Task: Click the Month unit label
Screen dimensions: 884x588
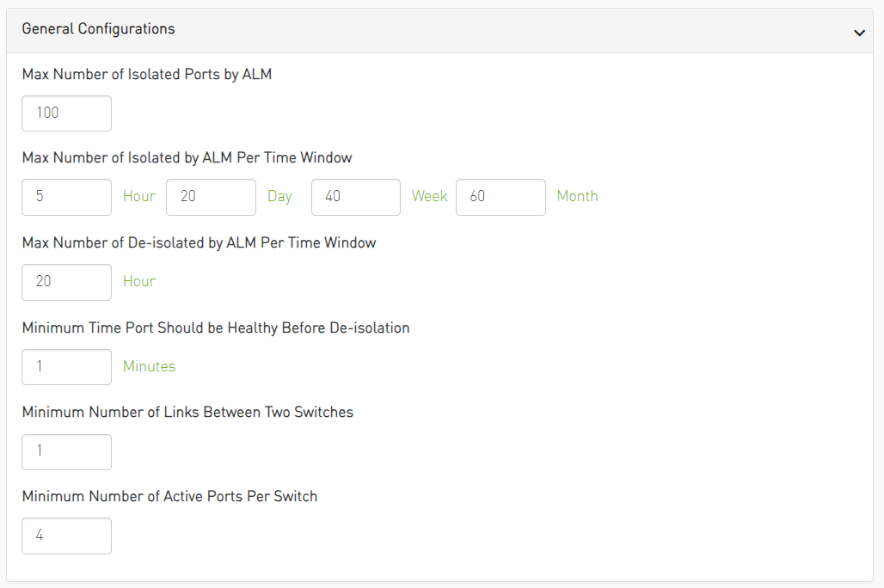Action: [x=577, y=197]
